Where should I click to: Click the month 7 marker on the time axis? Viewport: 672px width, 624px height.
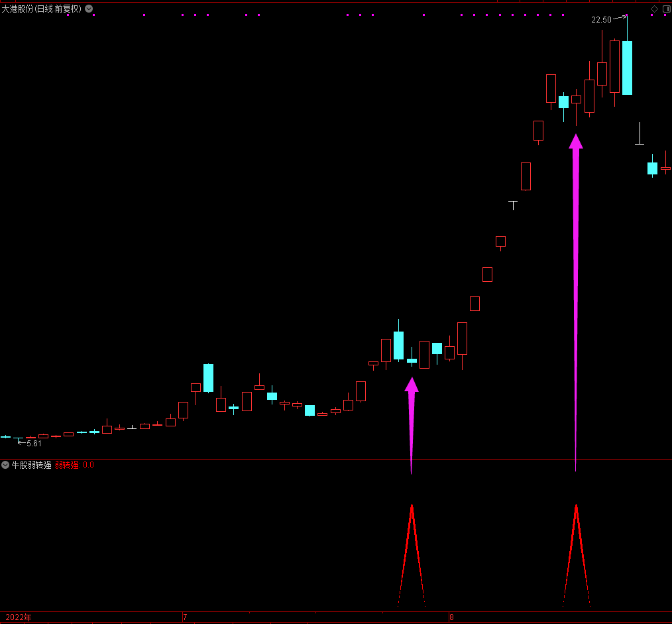pos(185,617)
